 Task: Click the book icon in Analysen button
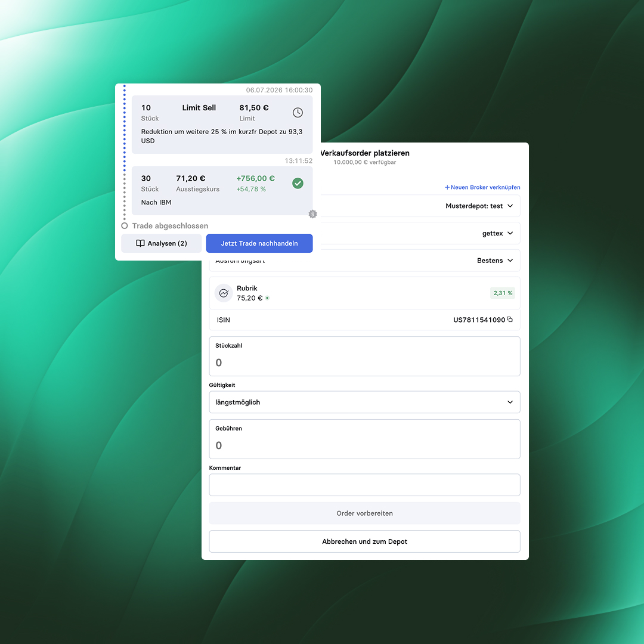(x=140, y=243)
